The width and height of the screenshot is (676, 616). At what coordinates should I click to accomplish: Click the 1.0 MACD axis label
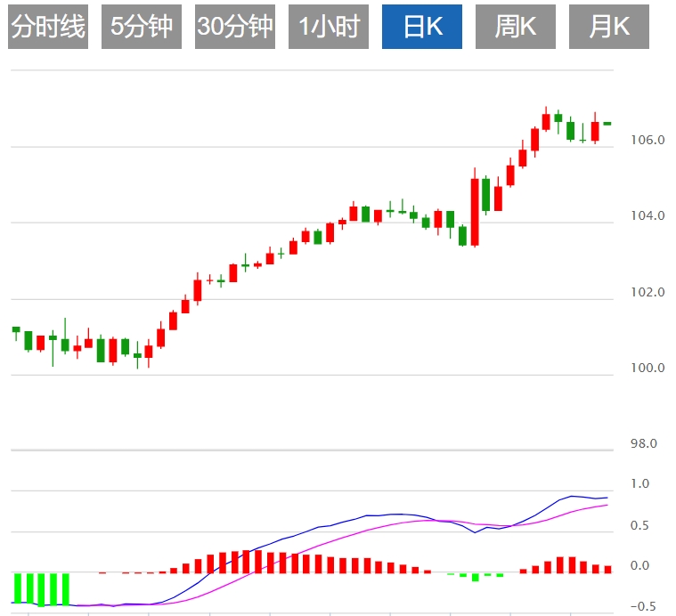tap(639, 484)
